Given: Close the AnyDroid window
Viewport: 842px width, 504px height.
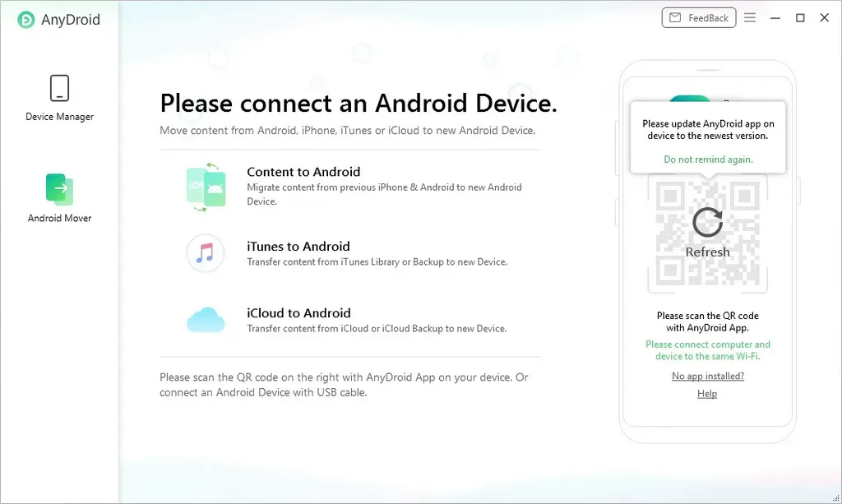Looking at the screenshot, I should [824, 18].
